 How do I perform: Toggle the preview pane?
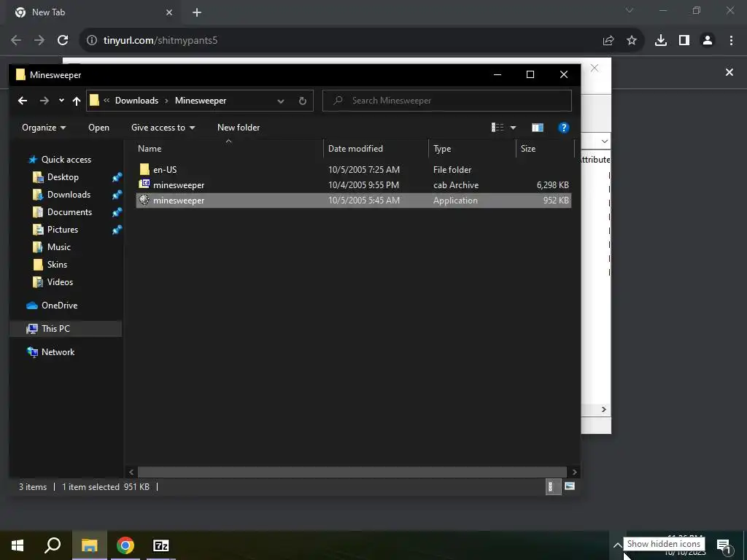pos(538,128)
